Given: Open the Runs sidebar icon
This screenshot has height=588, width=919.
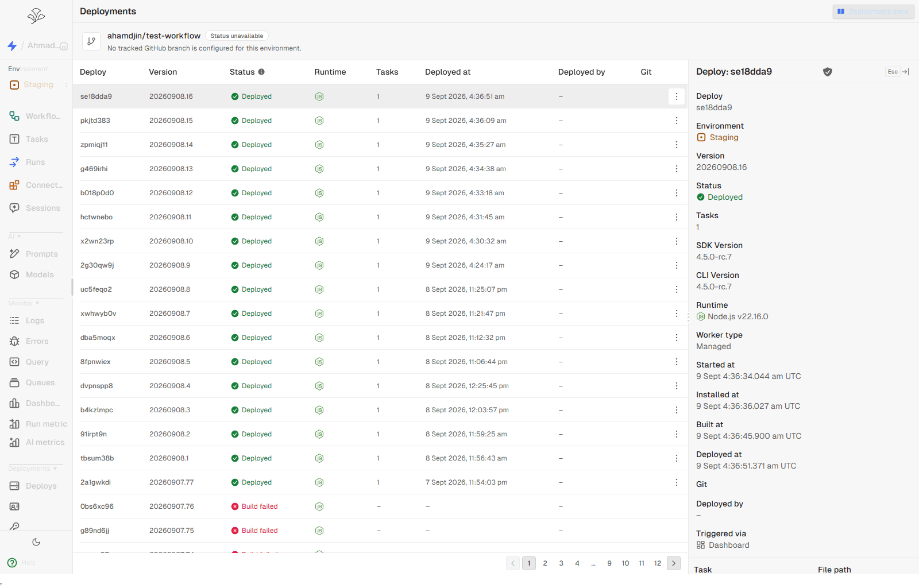Looking at the screenshot, I should pyautogui.click(x=14, y=162).
